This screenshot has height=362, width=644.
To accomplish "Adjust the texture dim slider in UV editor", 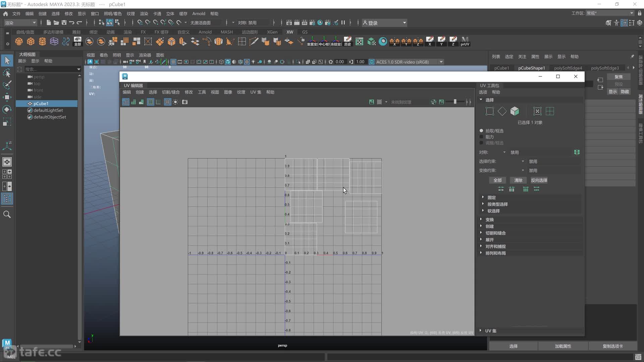I will (455, 102).
